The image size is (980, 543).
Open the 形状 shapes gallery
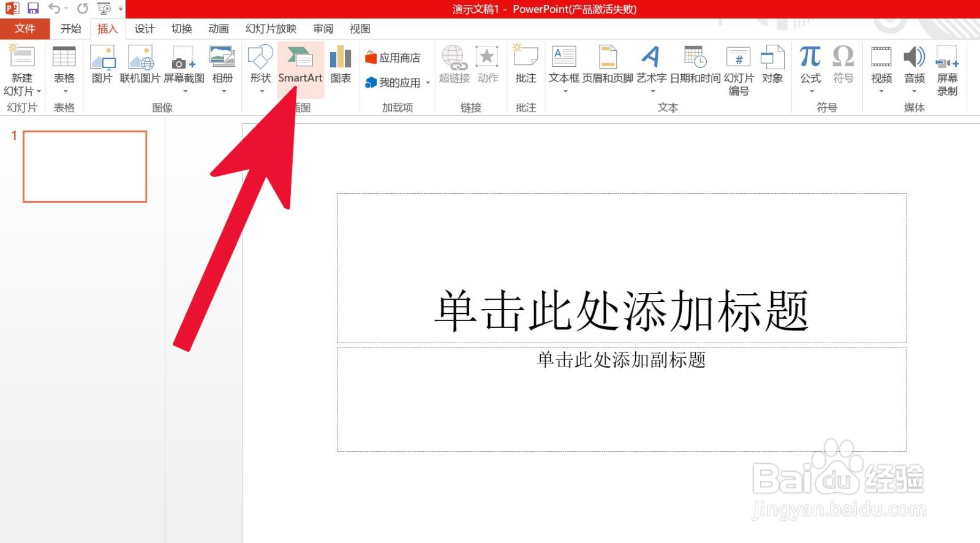pos(260,69)
